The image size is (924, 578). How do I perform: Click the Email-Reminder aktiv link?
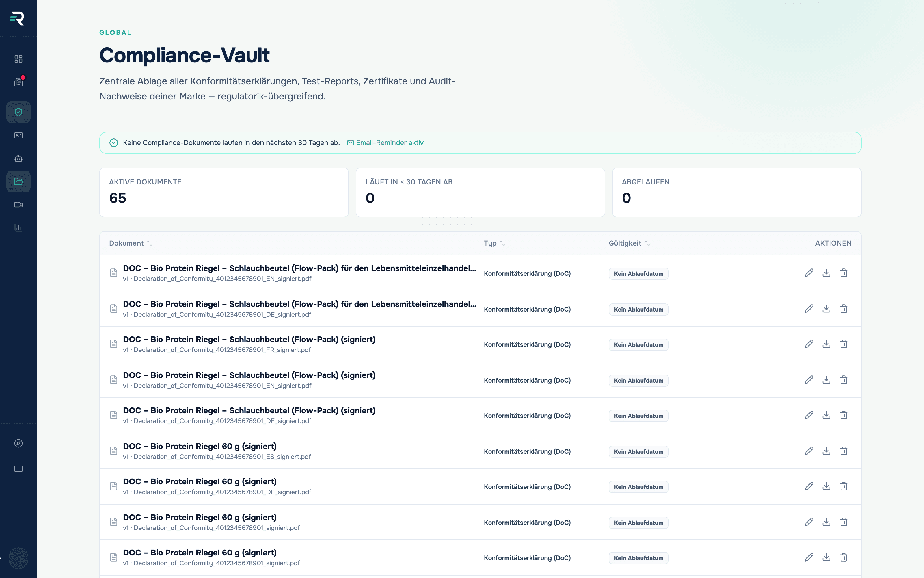[x=385, y=142]
